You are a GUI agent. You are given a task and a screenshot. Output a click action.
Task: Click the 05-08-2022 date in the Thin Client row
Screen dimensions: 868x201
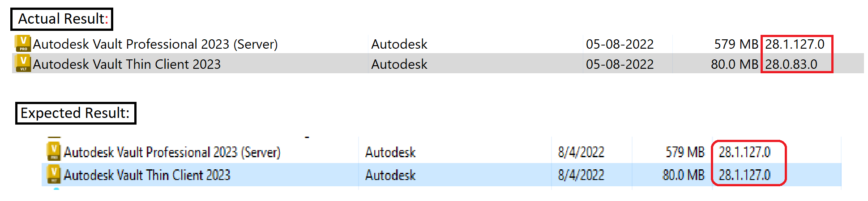(620, 64)
